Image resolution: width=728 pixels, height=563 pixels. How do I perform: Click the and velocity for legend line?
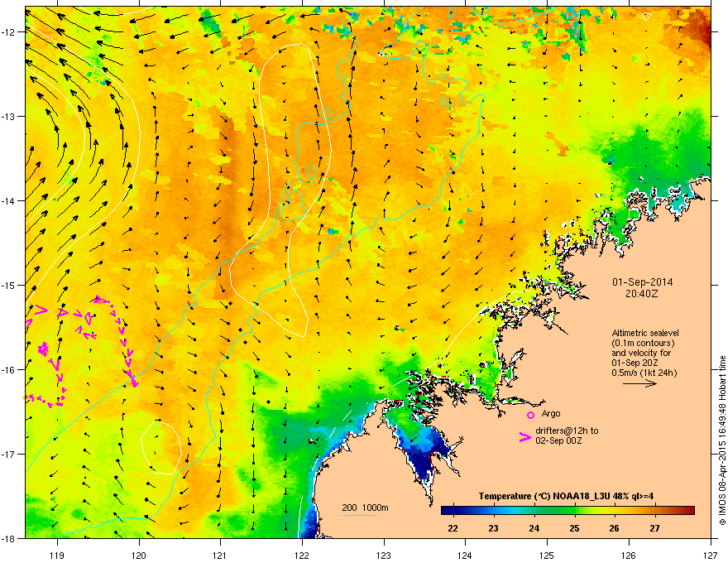click(x=640, y=353)
